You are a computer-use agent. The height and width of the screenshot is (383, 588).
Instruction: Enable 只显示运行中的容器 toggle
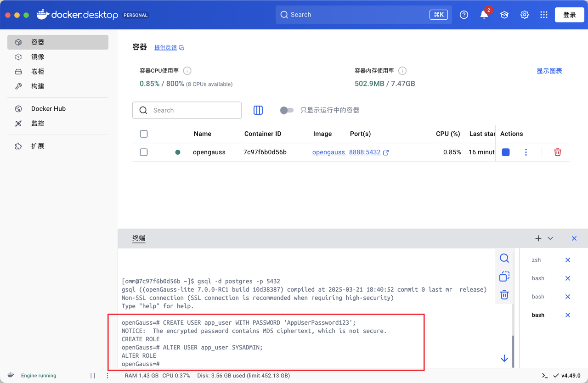click(287, 110)
